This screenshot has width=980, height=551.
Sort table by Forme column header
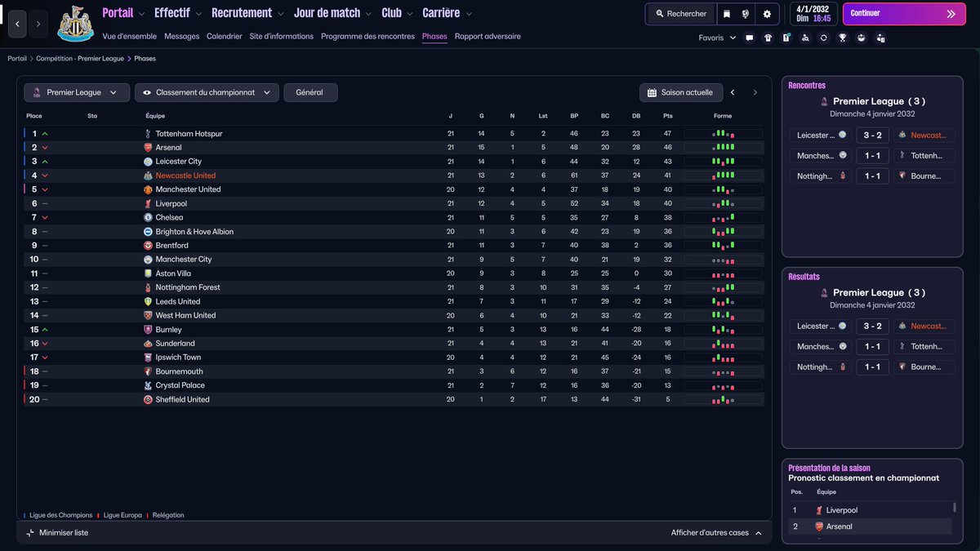point(723,116)
